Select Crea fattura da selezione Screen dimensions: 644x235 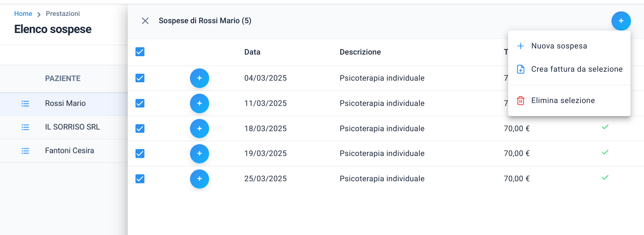[x=569, y=69]
